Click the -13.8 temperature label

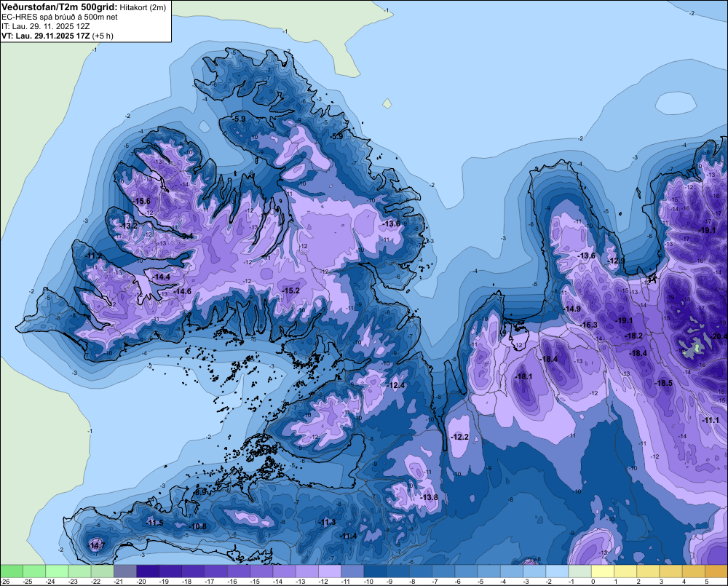point(429,497)
